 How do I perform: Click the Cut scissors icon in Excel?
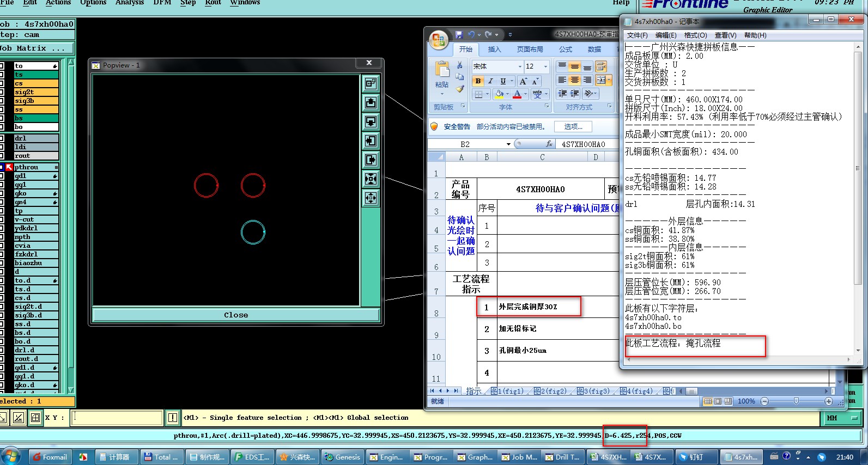point(460,65)
